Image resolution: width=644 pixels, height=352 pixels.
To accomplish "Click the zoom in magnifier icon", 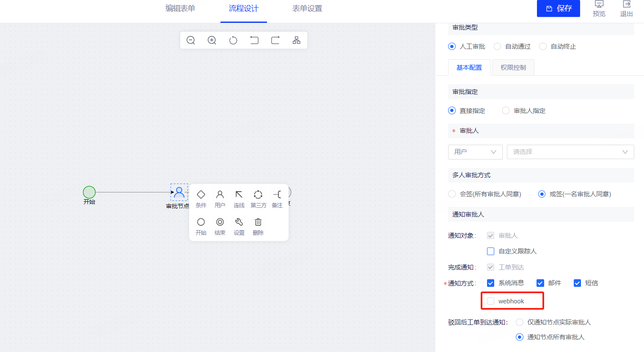I will coord(212,40).
